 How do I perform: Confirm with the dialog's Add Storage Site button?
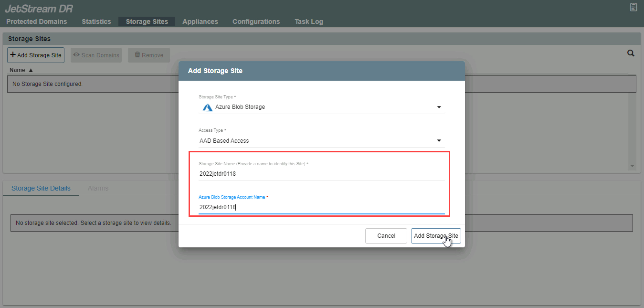pyautogui.click(x=435, y=236)
